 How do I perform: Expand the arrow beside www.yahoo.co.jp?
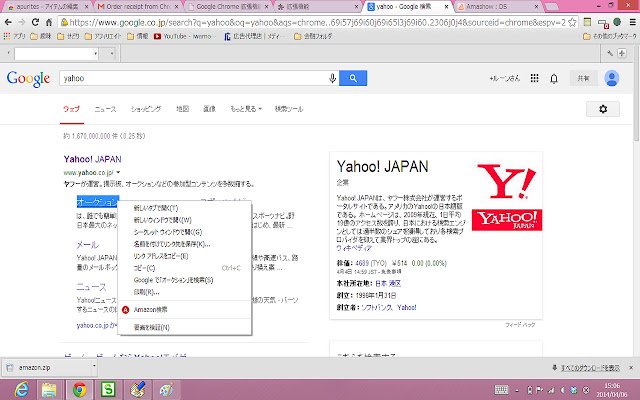[x=118, y=172]
